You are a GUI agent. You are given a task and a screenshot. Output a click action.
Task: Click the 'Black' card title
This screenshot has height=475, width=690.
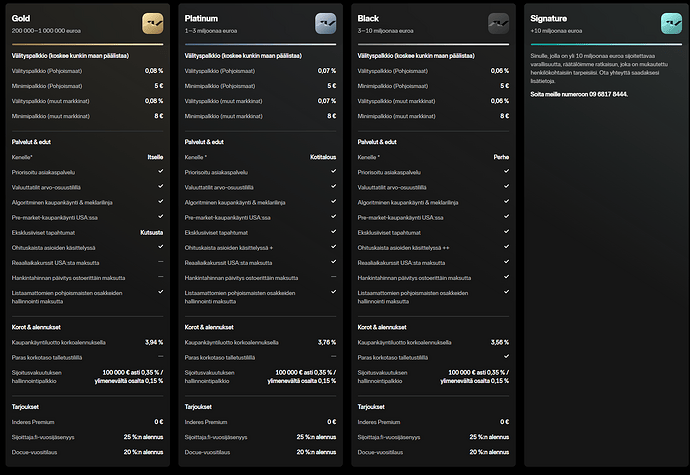tap(368, 18)
